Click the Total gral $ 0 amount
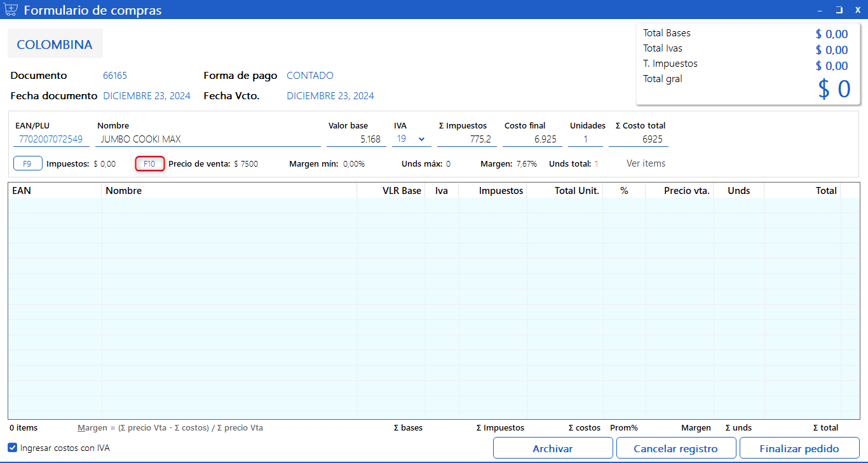 834,89
